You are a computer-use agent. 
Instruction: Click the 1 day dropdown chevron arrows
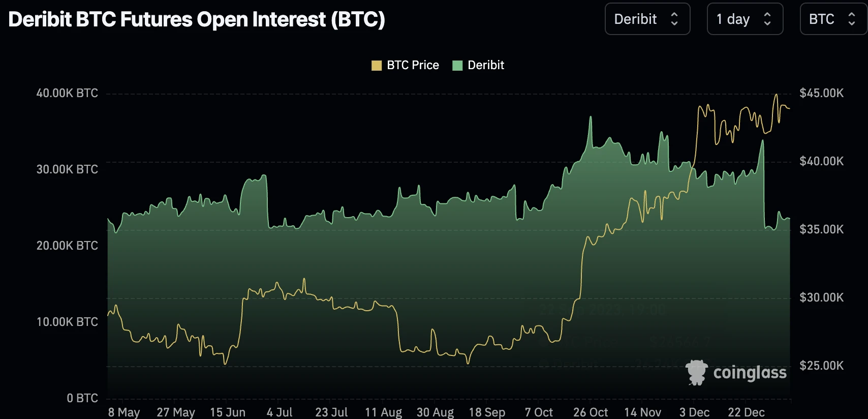coord(767,19)
